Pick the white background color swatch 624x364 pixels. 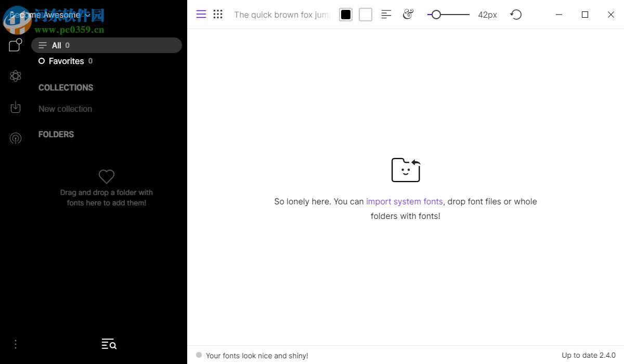(x=366, y=15)
